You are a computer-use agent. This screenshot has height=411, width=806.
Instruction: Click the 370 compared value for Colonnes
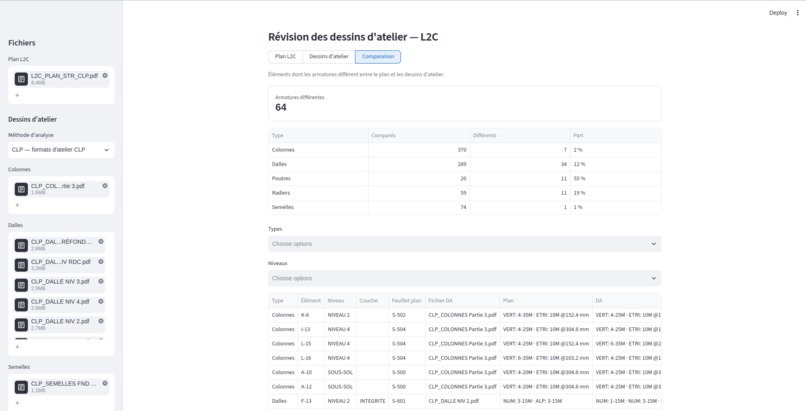[419, 150]
